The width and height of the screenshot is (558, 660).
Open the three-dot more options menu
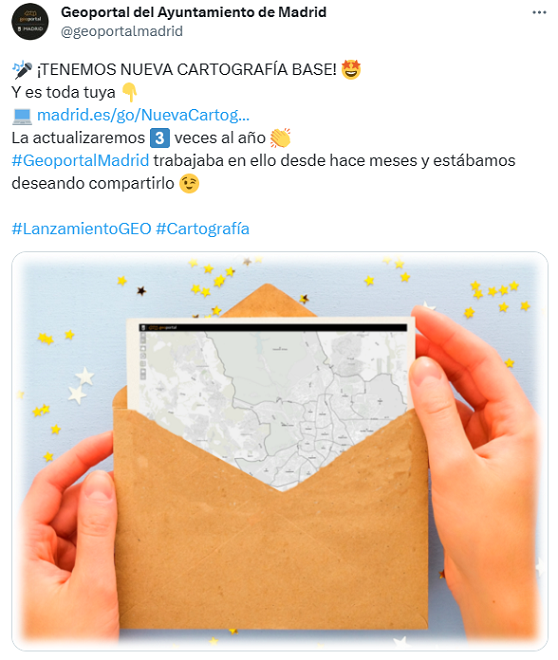(x=539, y=13)
